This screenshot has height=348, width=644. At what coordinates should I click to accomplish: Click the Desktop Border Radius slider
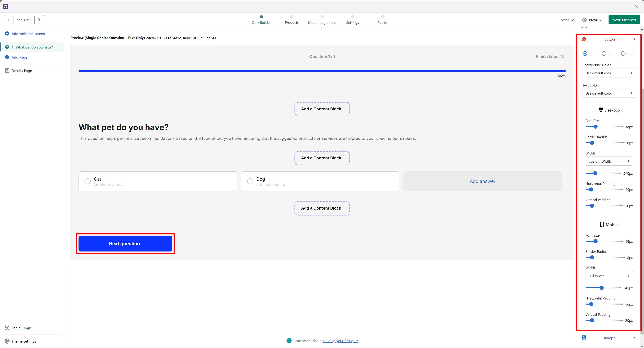point(605,143)
